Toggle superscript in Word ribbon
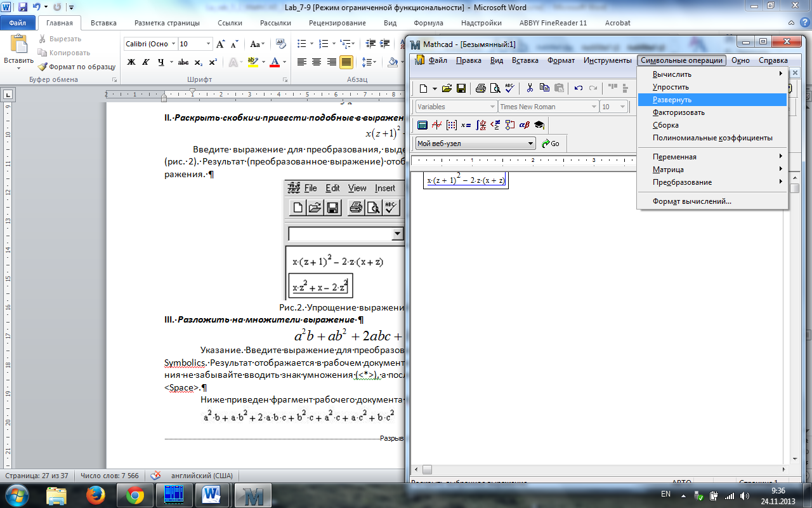 [213, 62]
